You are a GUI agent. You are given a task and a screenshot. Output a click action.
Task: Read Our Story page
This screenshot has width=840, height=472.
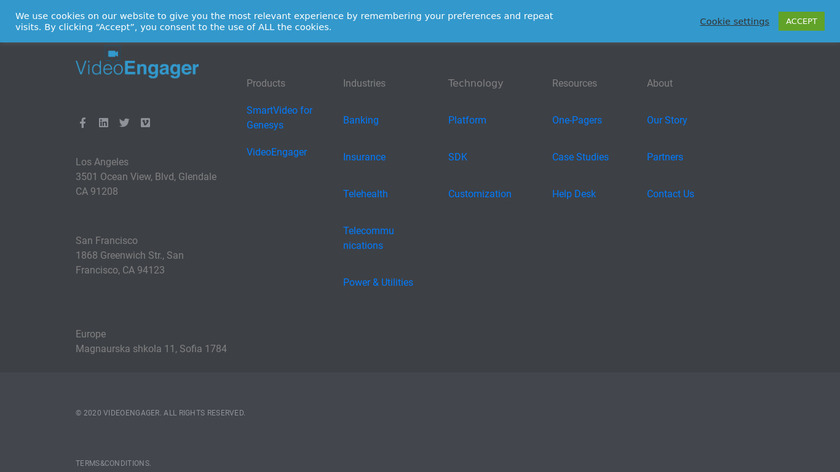coord(666,120)
